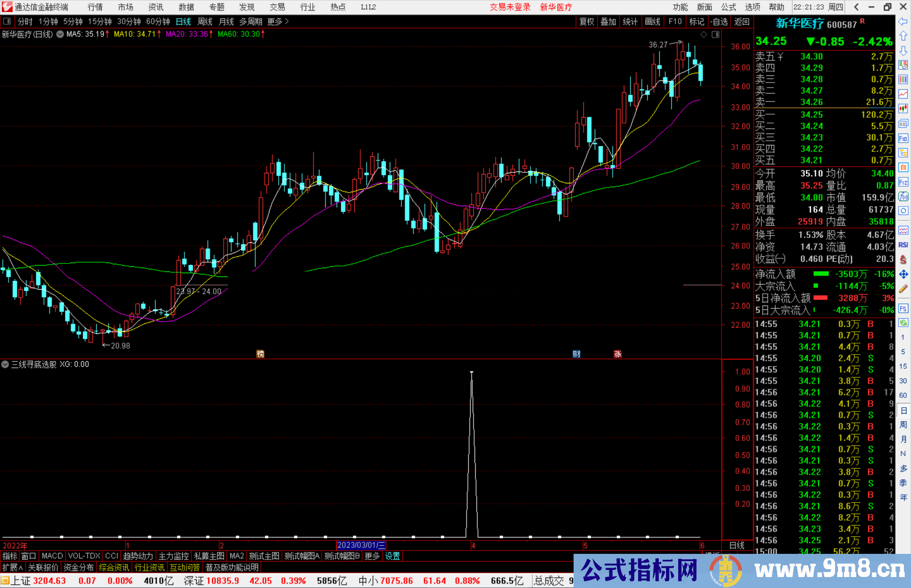Click the left arrow back icon in sidebar
This screenshot has width=911, height=588.
coord(903,21)
